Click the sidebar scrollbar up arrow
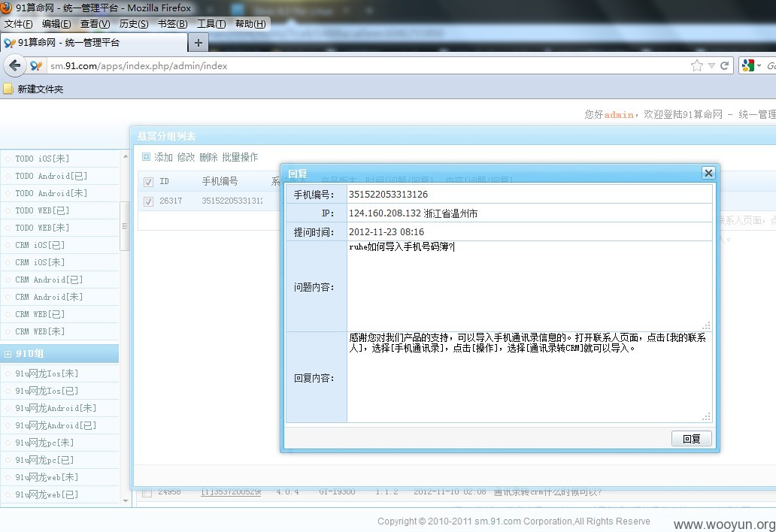The image size is (776, 532). coord(126,156)
